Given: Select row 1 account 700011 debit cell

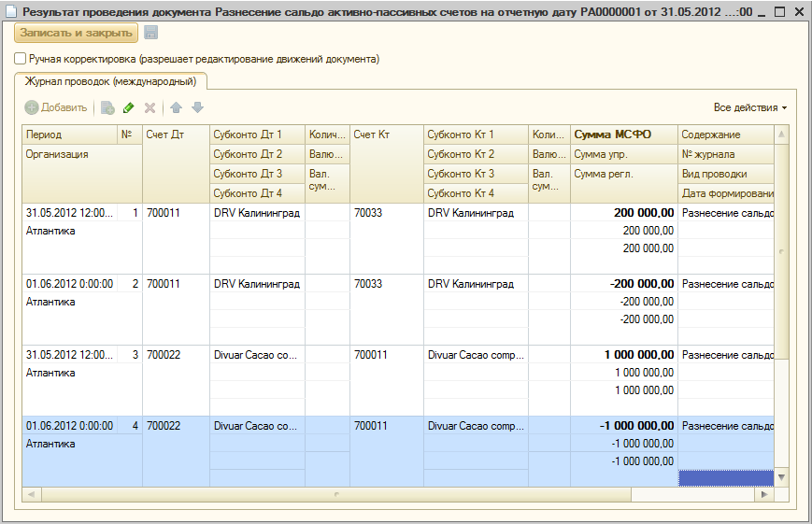Looking at the screenshot, I should point(164,213).
